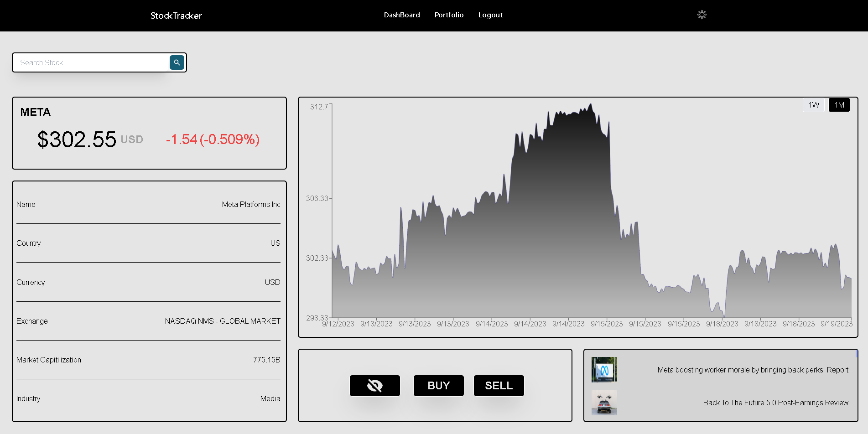Toggle visibility with the hidden-eye control
Screen dimensions: 868x434
[374, 385]
